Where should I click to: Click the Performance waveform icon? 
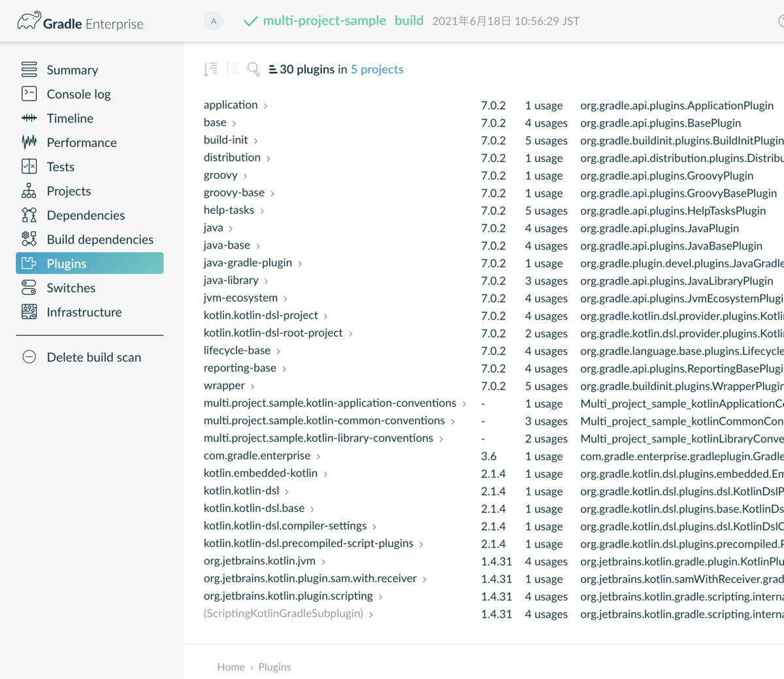29,142
